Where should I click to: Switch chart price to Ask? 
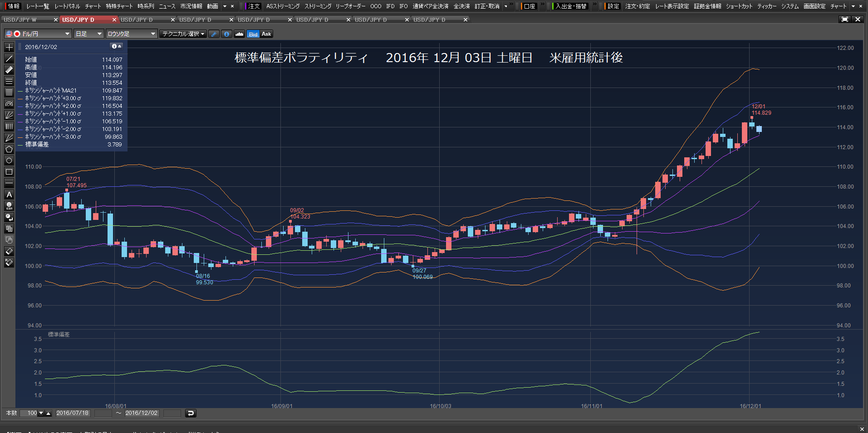coord(266,34)
